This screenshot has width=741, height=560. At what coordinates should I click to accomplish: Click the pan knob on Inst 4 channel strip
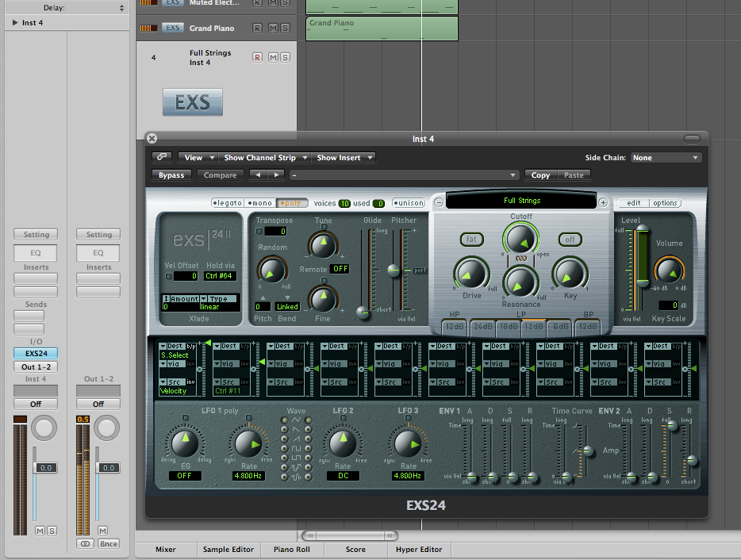44,428
